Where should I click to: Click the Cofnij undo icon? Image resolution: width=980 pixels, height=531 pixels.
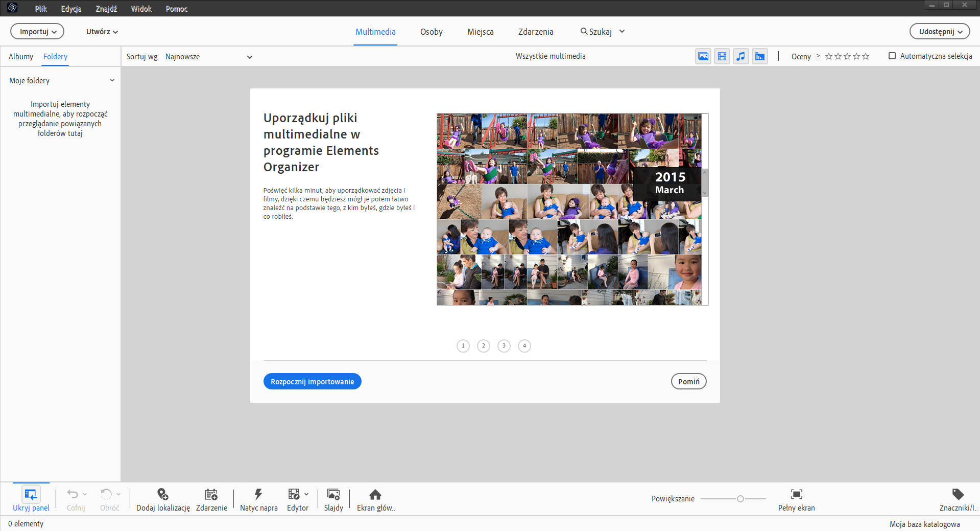click(73, 494)
